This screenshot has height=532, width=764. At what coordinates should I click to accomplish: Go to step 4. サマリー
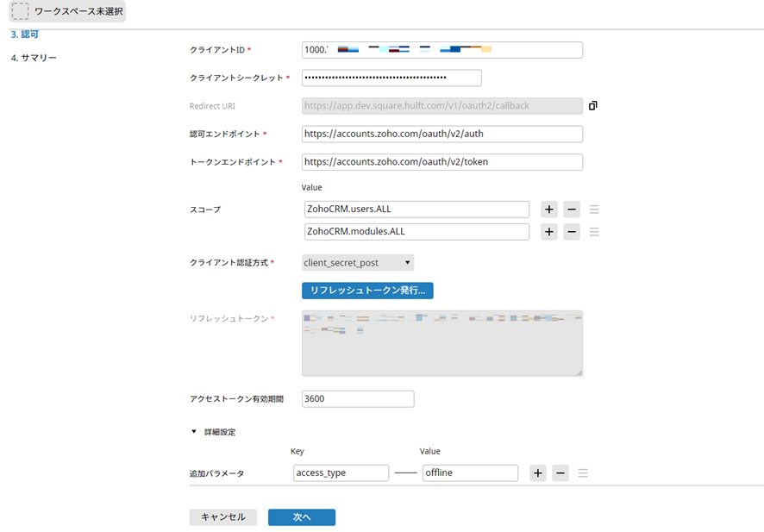click(x=34, y=58)
